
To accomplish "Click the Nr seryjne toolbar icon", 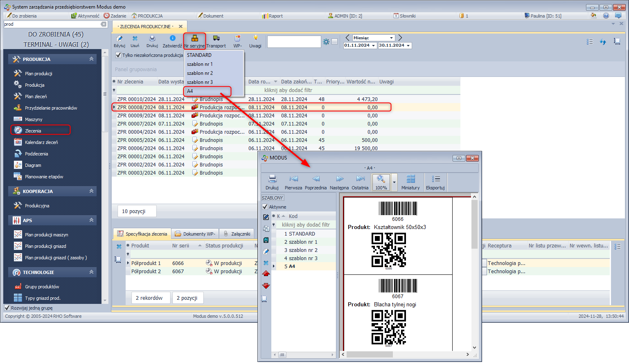I will (194, 38).
